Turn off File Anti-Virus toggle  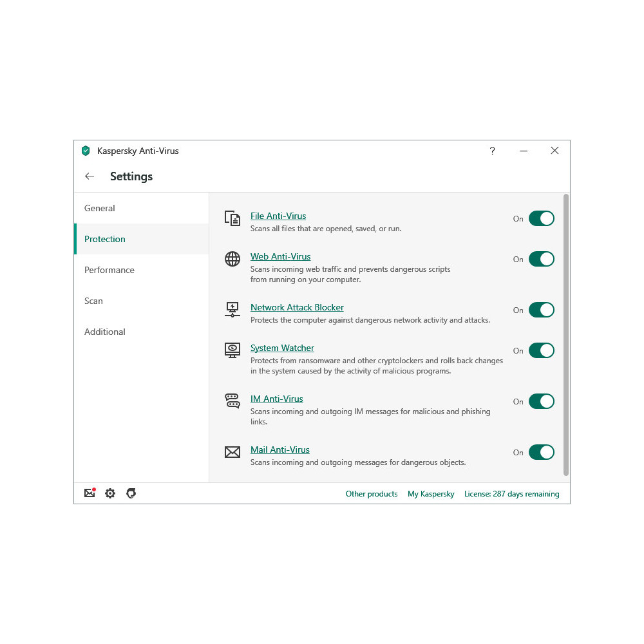[x=542, y=218]
